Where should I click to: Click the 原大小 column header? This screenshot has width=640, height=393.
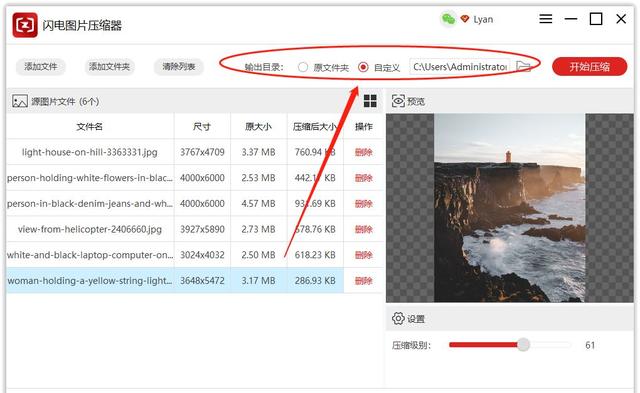(258, 127)
